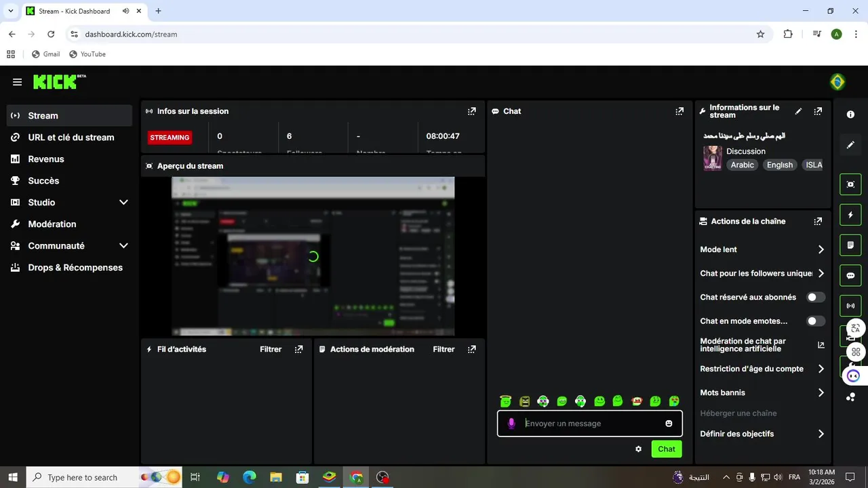Screen dimensions: 868x488
Task: Click the three-dots icon at the bottom of the right sidebar
Action: click(850, 397)
